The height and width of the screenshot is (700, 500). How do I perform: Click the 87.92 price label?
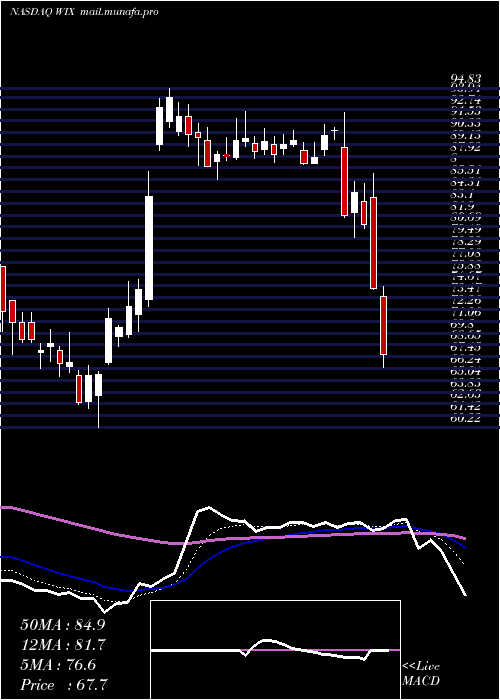465,146
